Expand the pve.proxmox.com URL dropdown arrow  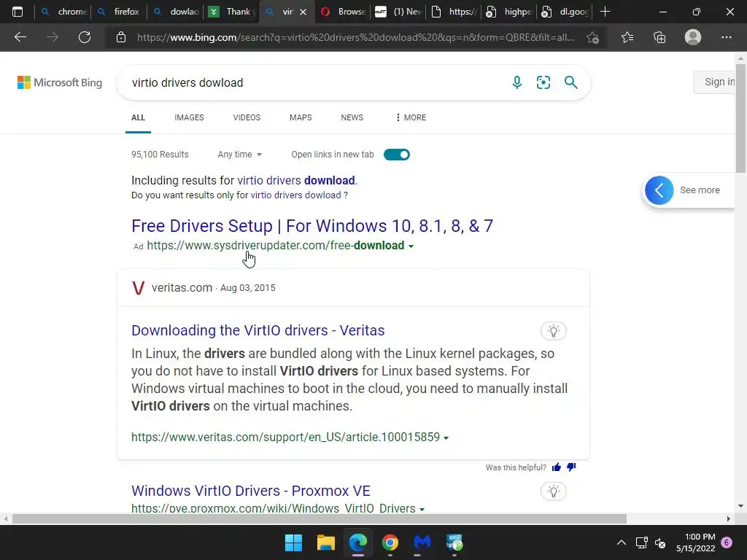422,509
